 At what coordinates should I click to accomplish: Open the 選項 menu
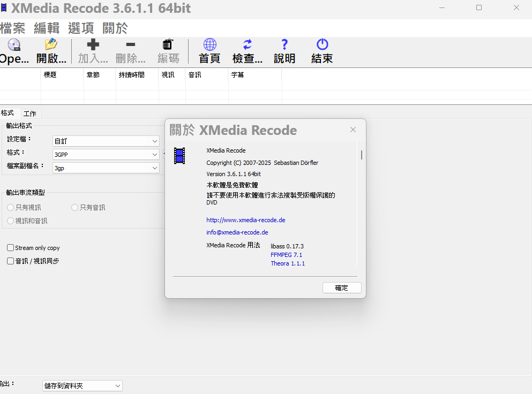point(81,28)
